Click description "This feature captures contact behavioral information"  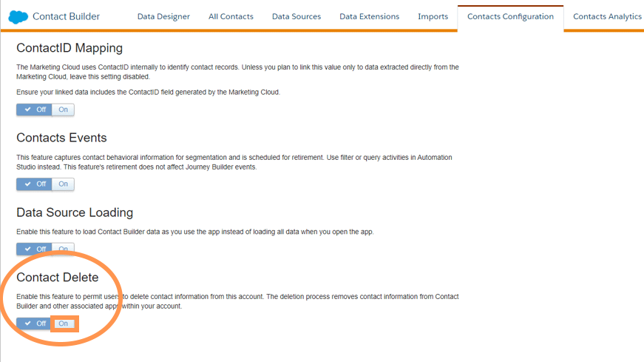[x=234, y=162]
